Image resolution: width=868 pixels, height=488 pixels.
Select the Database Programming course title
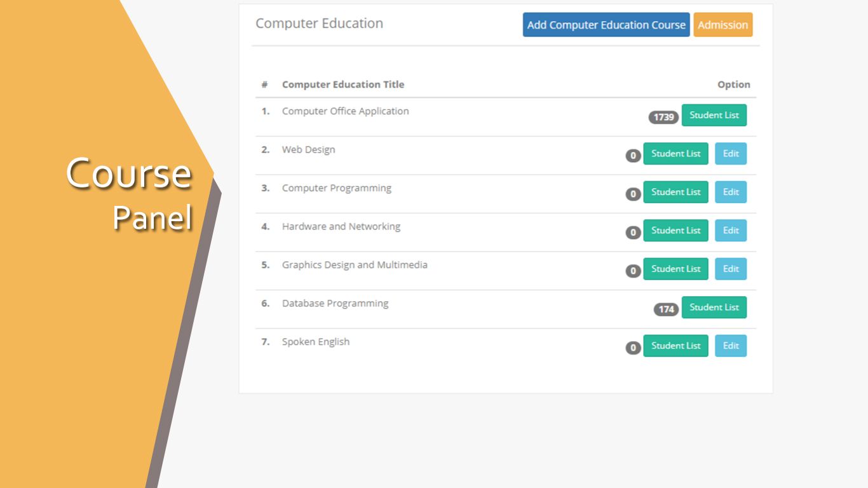(335, 304)
